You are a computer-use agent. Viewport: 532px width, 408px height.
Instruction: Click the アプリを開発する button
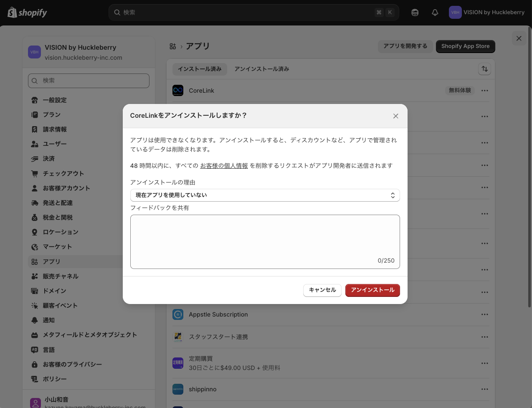coord(405,46)
